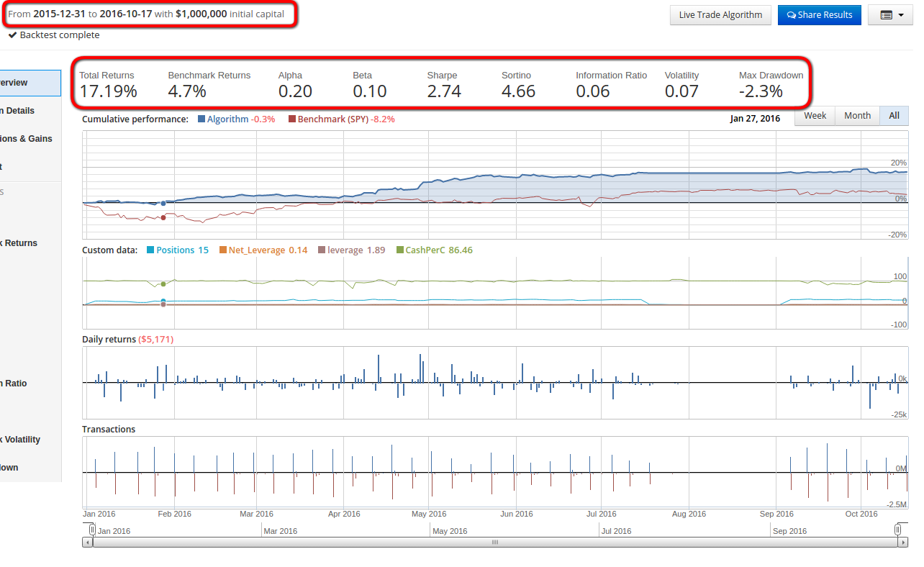Toggle the lowercase leverage 1.89 legend entry
The height and width of the screenshot is (567, 924).
351,250
